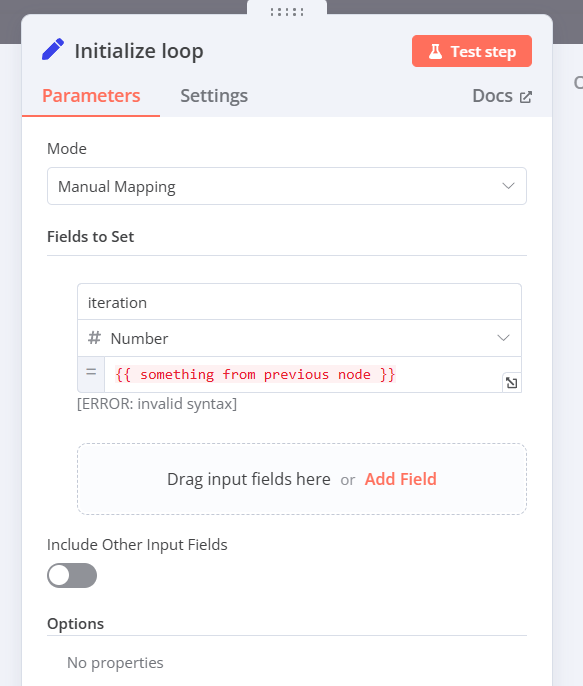Open the expression editor expand icon

pos(511,383)
